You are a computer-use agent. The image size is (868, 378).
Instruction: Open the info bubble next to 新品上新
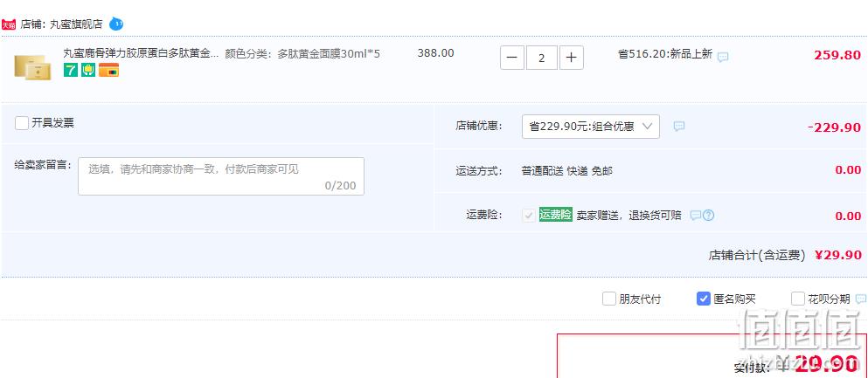pyautogui.click(x=723, y=57)
